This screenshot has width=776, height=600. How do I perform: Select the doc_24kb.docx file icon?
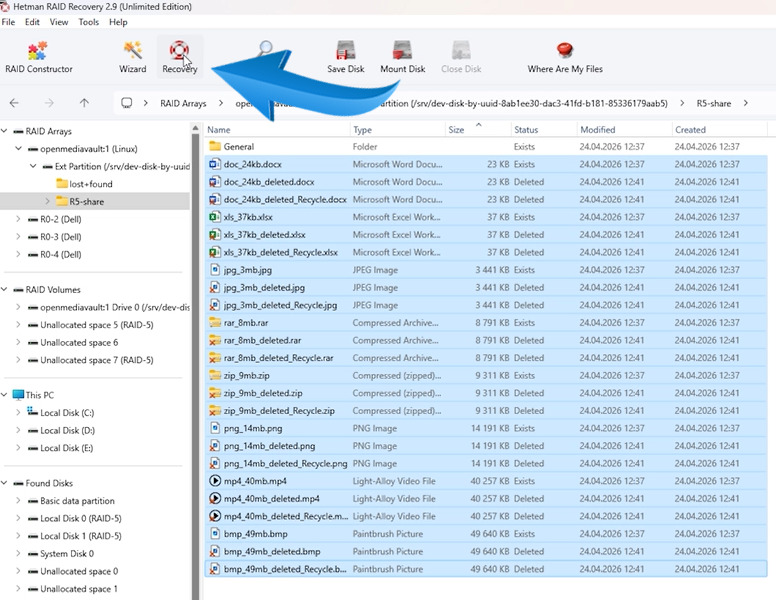pos(214,164)
